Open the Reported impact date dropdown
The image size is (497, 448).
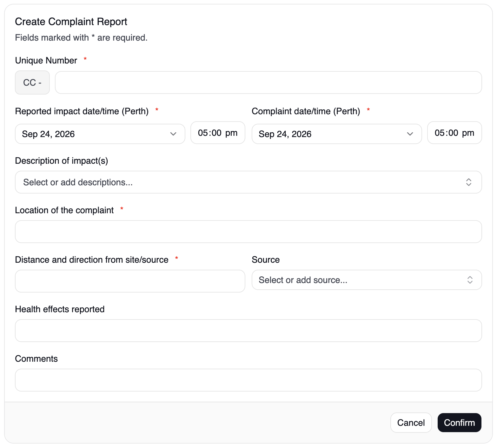pos(100,134)
